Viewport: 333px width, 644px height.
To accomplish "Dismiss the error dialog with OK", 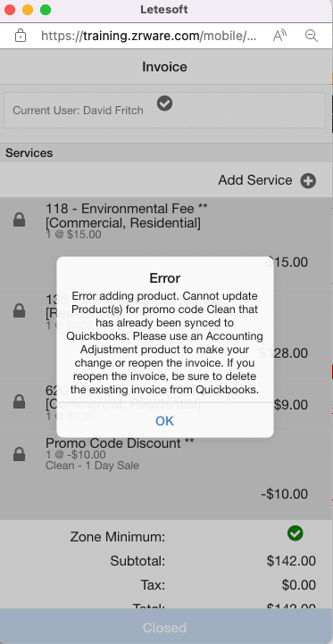I will [x=164, y=421].
